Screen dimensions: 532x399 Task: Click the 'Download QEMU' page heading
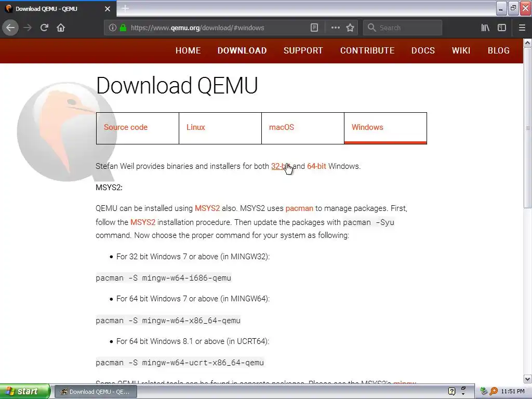tap(177, 85)
